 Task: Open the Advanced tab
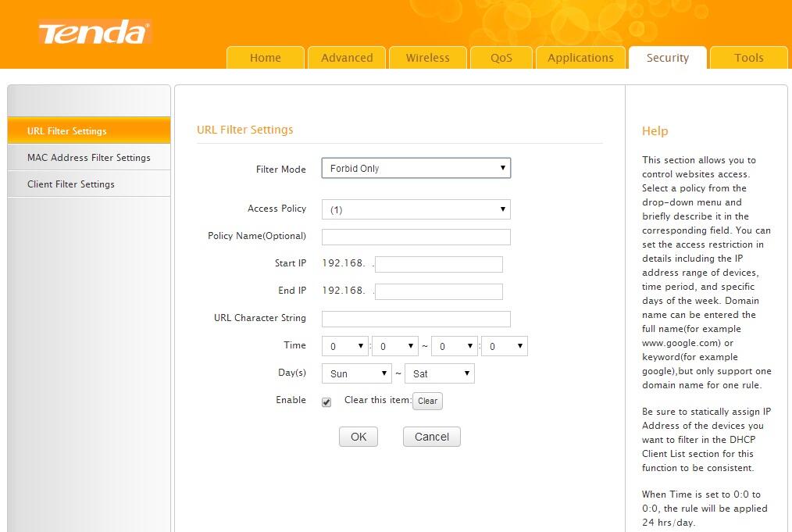tap(347, 58)
